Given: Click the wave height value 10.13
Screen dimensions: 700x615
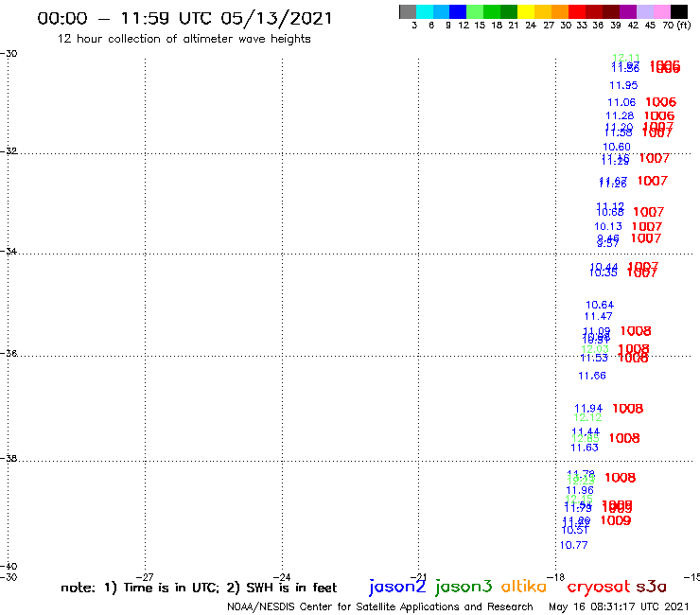Looking at the screenshot, I should [608, 226].
